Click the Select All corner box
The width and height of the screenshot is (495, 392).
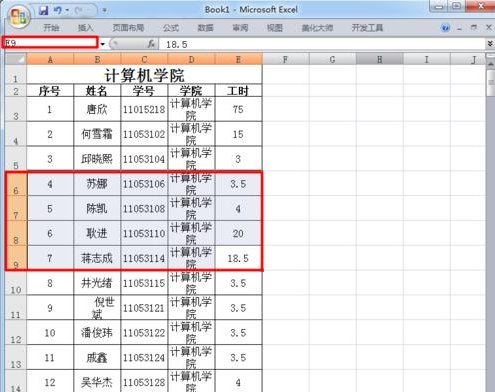[16, 59]
